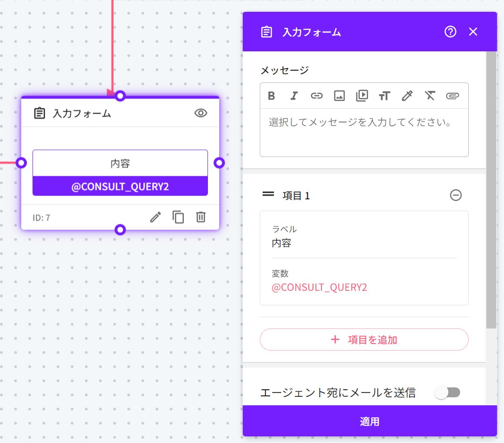The height and width of the screenshot is (443, 504).
Task: Duplicate the 入力フォーム node
Action: click(178, 217)
